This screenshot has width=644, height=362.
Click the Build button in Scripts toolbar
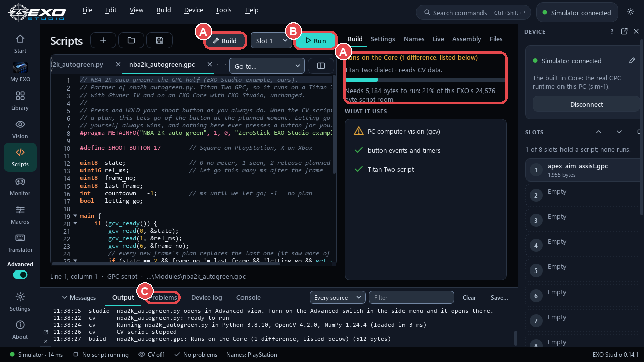click(x=225, y=41)
